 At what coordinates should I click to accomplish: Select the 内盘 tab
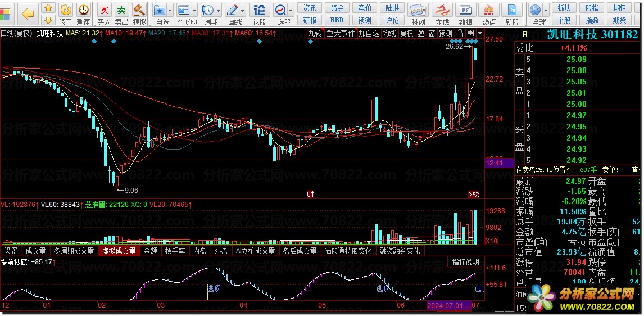pos(200,251)
